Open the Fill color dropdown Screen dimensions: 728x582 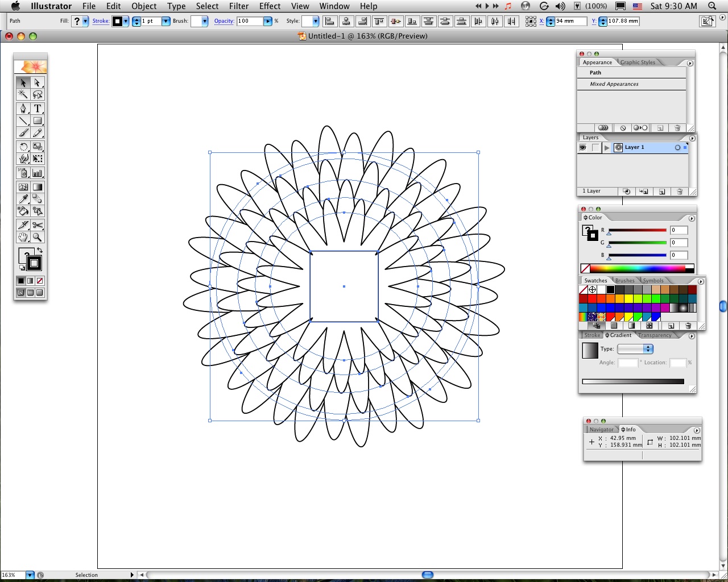(85, 21)
